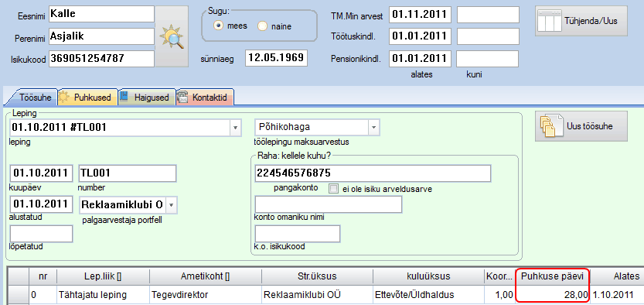Click the nr column header
The image size is (644, 305).
(x=43, y=277)
